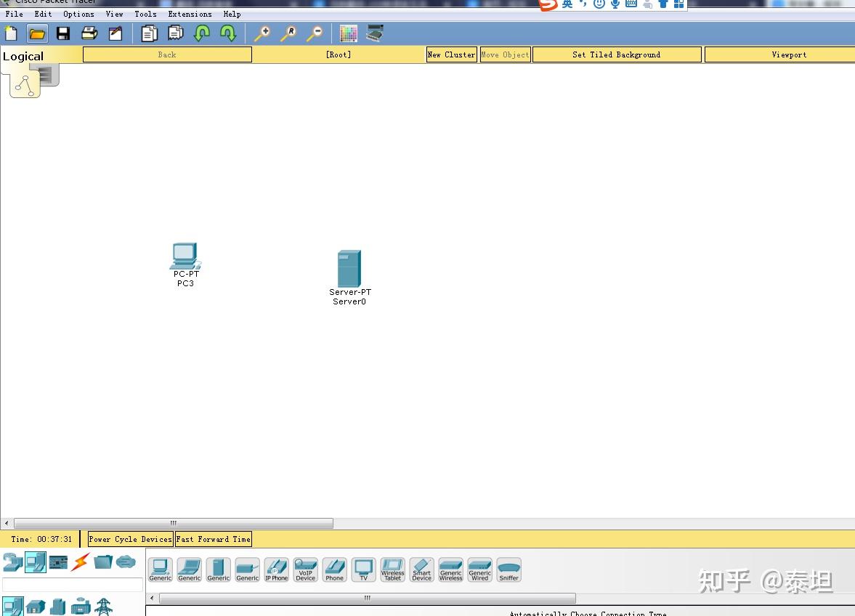Open the Custom Devices Dialog icon

tap(375, 34)
